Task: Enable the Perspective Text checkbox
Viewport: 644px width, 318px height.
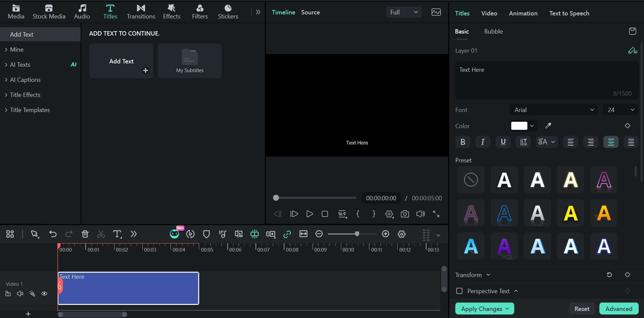Action: tap(459, 291)
